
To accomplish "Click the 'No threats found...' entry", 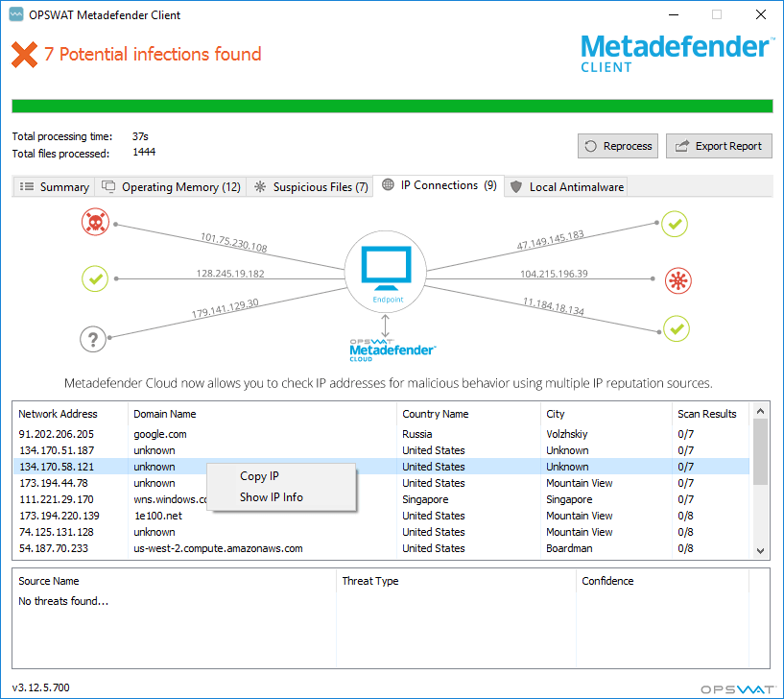I will pos(63,601).
